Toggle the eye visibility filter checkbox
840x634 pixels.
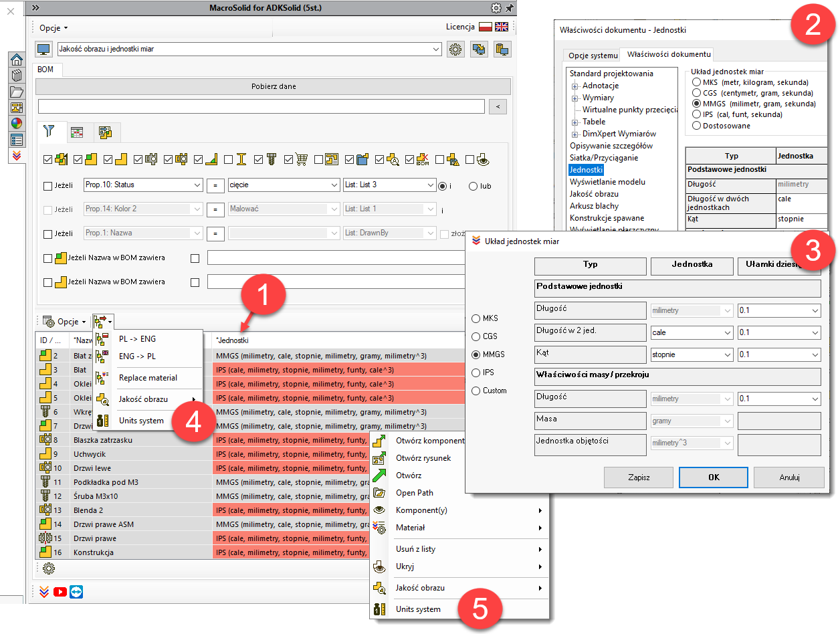click(469, 160)
